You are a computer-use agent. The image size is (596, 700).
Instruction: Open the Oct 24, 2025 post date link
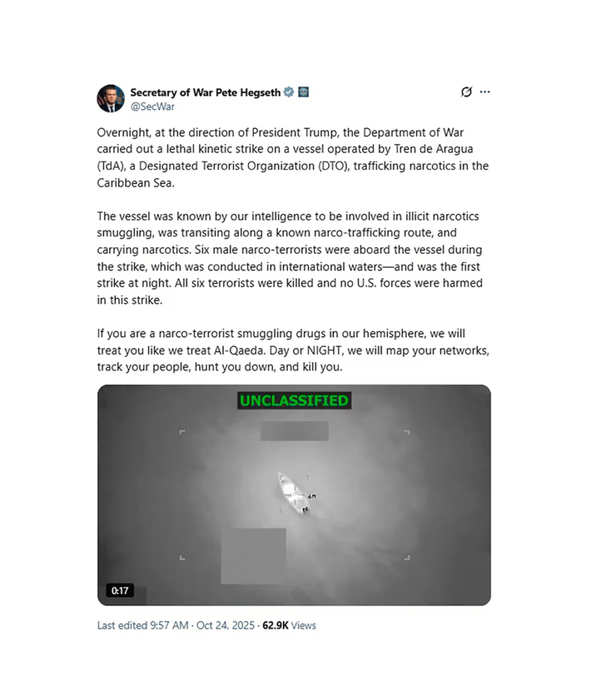226,625
